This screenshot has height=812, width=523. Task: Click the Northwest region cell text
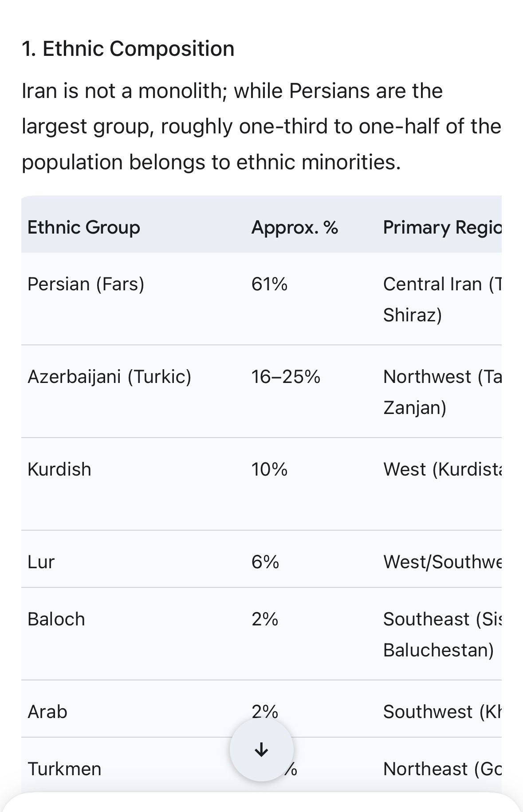(441, 392)
